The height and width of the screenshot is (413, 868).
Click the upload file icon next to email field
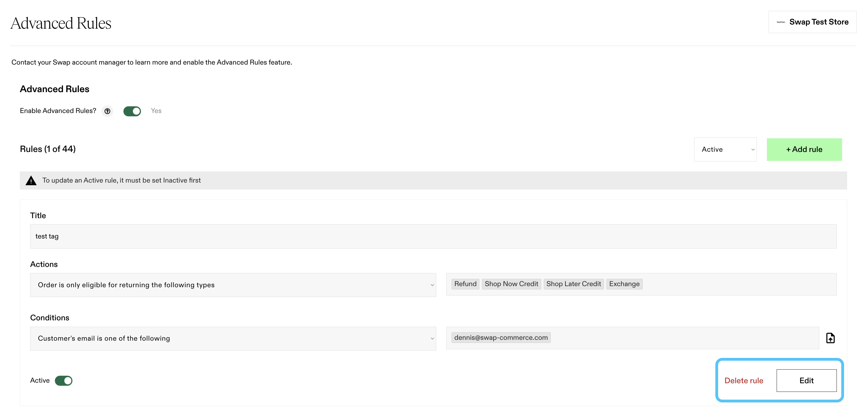point(830,338)
